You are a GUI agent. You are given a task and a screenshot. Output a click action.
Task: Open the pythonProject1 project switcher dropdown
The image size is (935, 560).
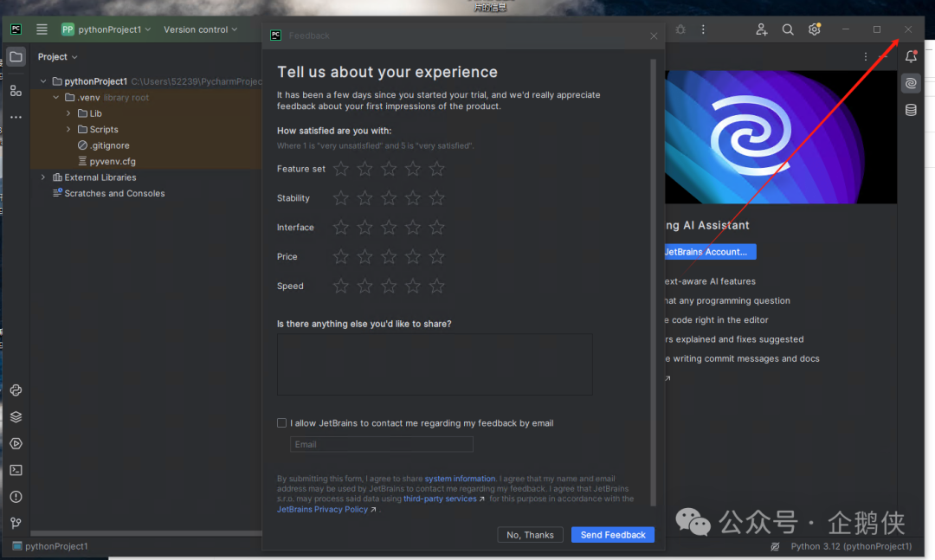(x=106, y=29)
